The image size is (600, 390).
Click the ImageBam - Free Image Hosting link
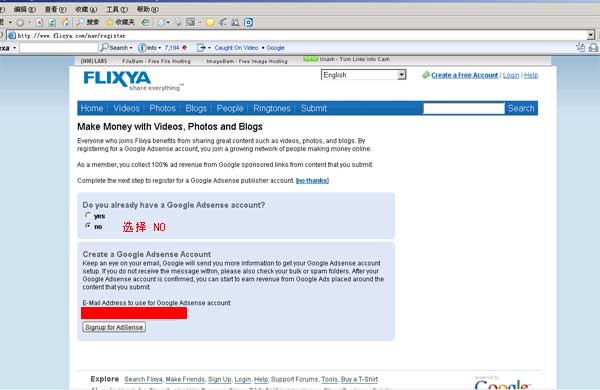(247, 61)
